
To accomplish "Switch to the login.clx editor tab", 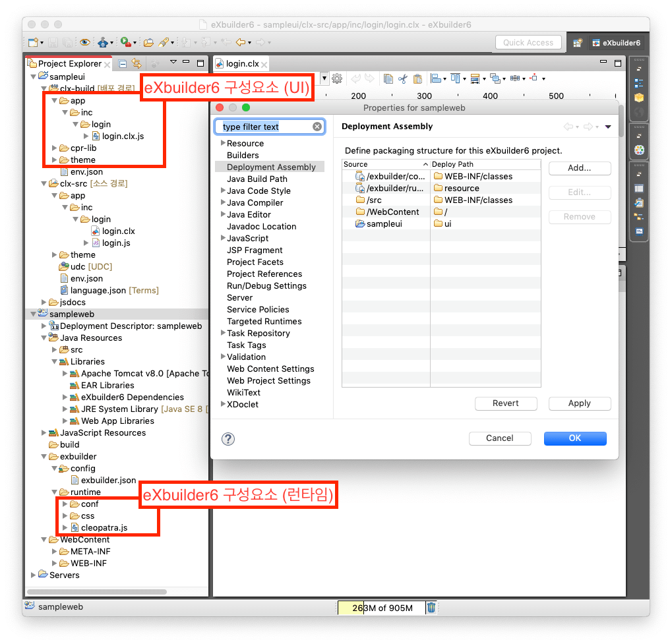I will pos(241,64).
